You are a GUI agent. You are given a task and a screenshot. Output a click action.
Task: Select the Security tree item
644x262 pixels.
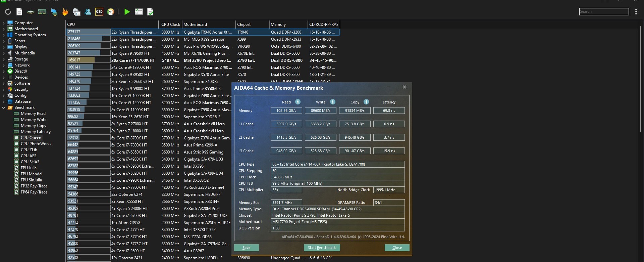21,89
